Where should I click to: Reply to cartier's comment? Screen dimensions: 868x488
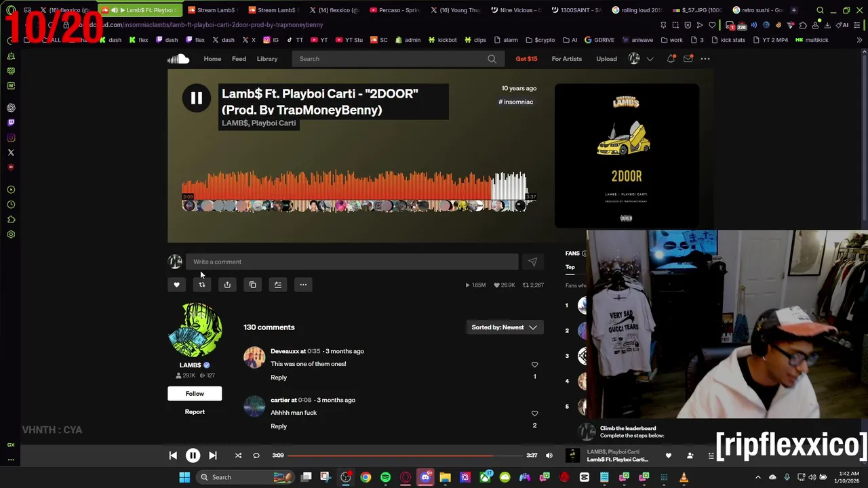pyautogui.click(x=279, y=426)
